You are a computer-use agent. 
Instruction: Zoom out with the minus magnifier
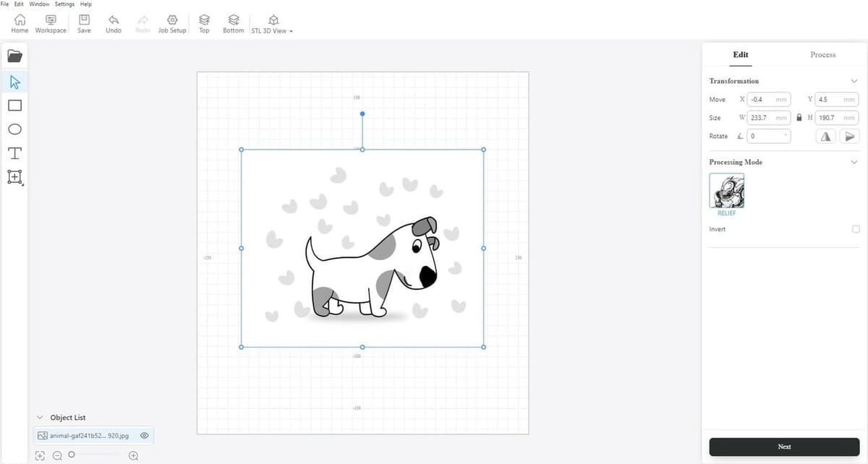pos(57,455)
